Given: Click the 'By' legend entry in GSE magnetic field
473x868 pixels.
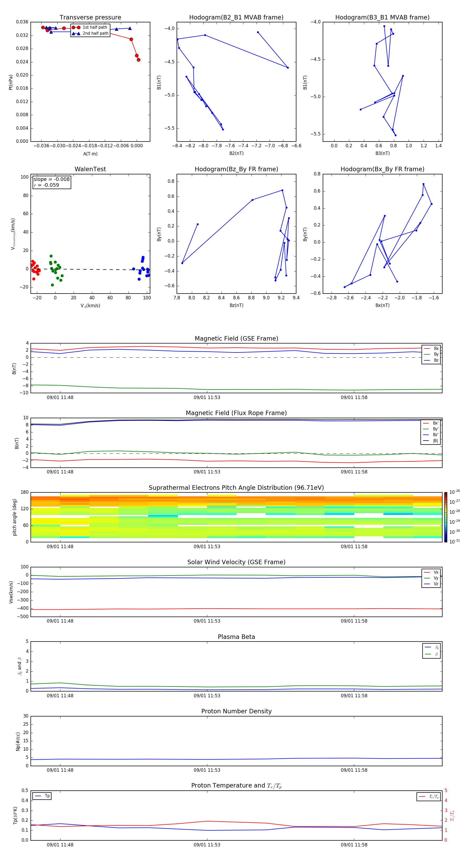Looking at the screenshot, I should coord(431,354).
